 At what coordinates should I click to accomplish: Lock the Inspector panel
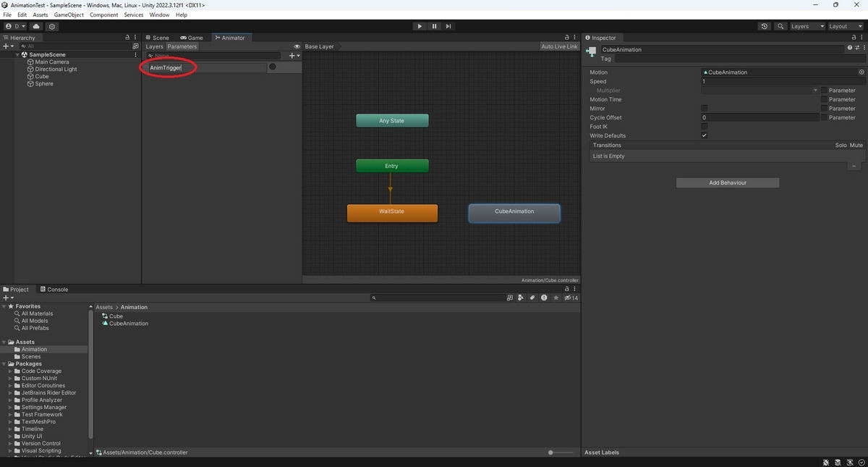point(854,38)
